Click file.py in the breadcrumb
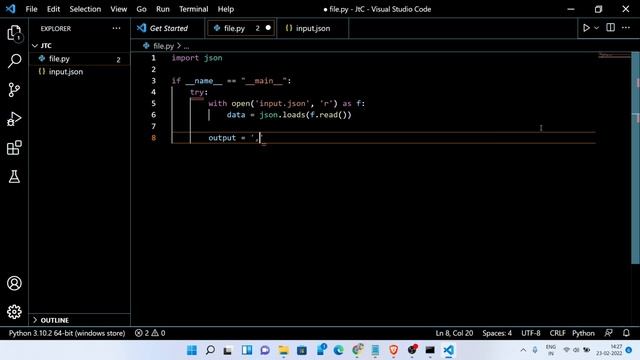Image resolution: width=640 pixels, height=360 pixels. (x=163, y=46)
